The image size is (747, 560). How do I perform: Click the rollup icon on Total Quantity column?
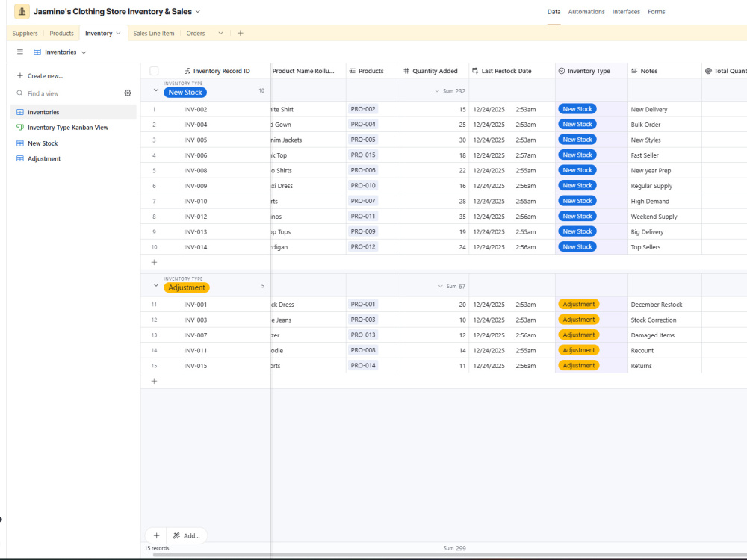coord(708,71)
